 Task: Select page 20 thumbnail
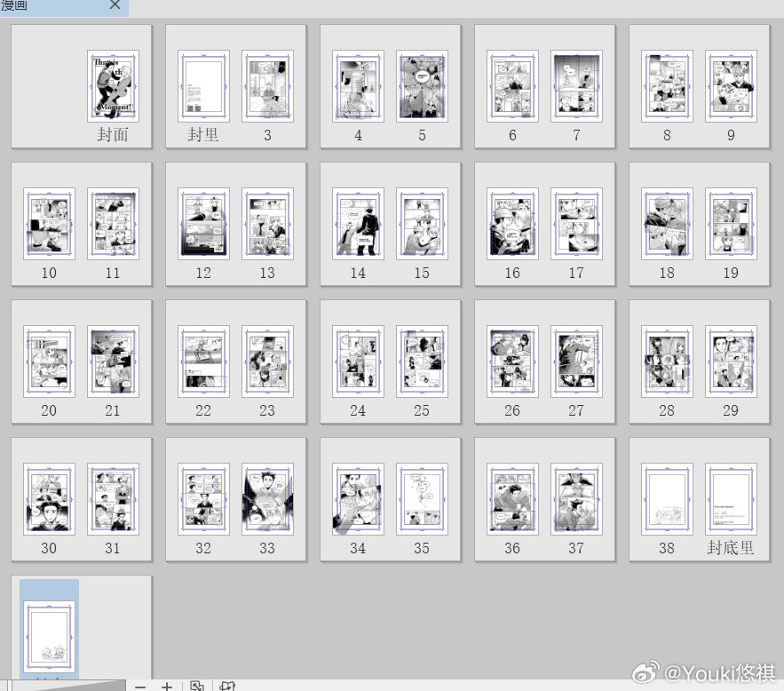tap(49, 361)
